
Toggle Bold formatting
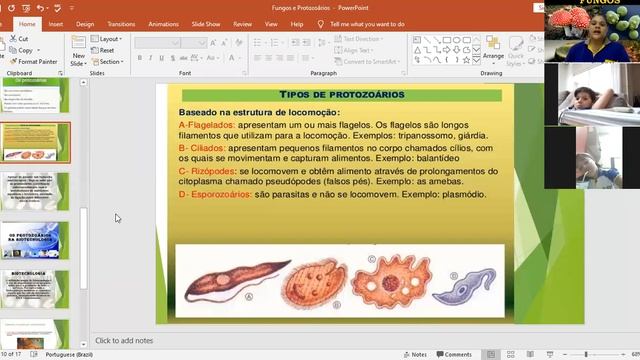[140, 58]
